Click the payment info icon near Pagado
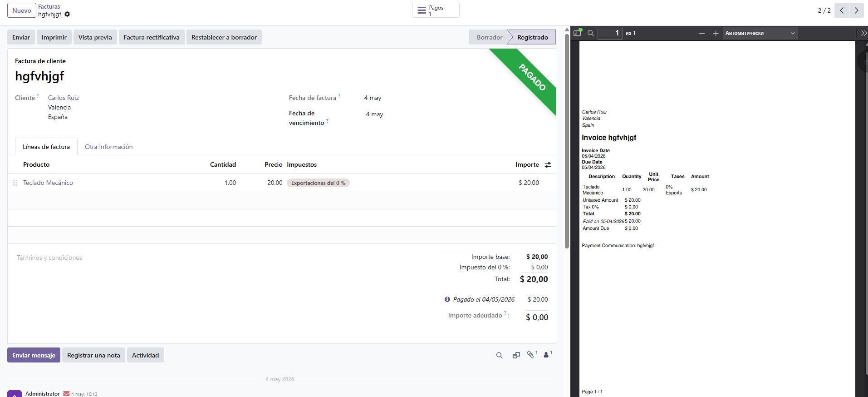 447,299
